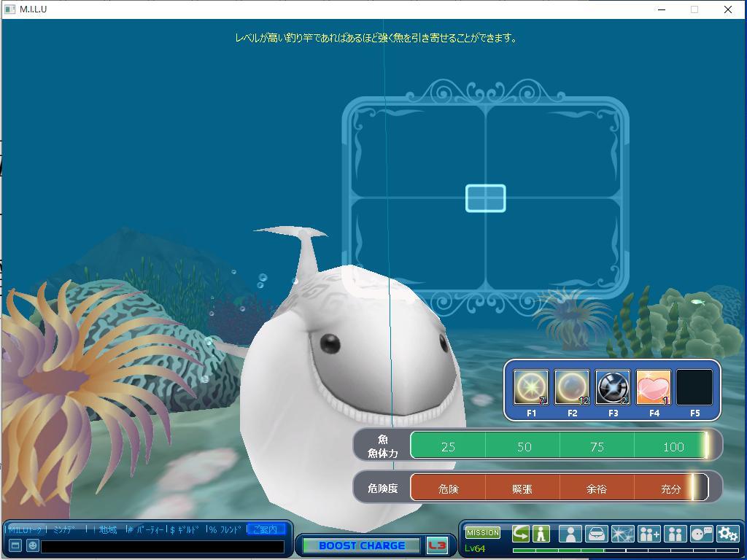Click the 危険 danger zone label

(448, 489)
